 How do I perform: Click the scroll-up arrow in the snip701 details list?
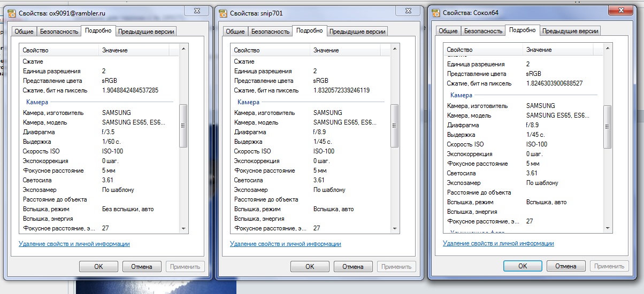(395, 49)
